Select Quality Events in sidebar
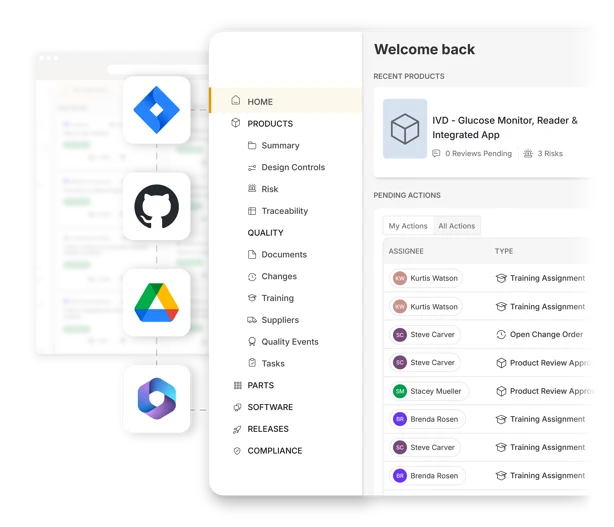The image size is (614, 527). pyautogui.click(x=290, y=342)
